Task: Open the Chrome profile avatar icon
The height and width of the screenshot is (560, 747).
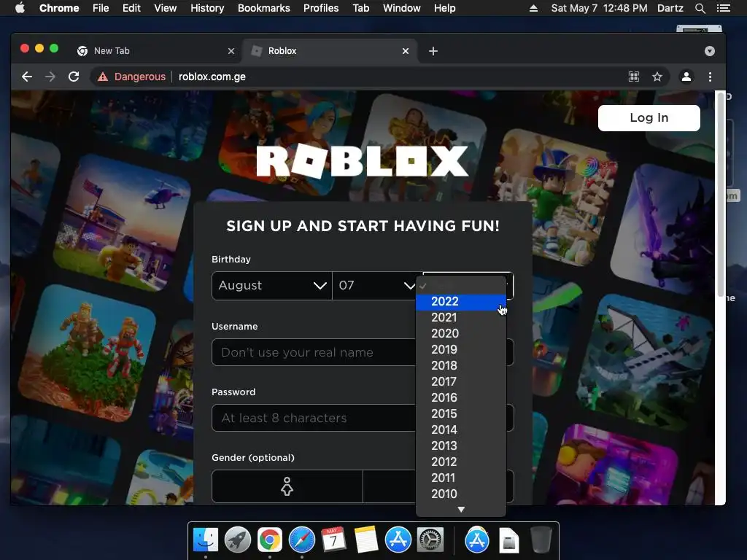Action: coord(686,77)
